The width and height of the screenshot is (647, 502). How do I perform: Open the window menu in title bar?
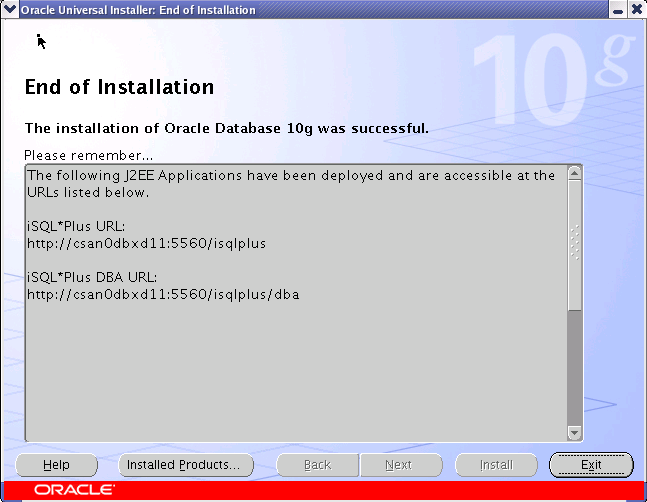pyautogui.click(x=9, y=9)
